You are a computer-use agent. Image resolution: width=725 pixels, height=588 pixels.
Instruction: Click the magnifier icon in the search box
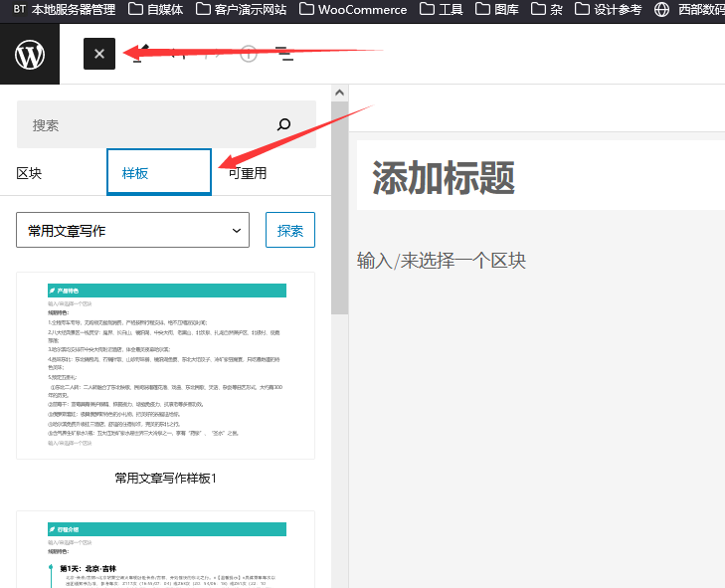pos(283,124)
